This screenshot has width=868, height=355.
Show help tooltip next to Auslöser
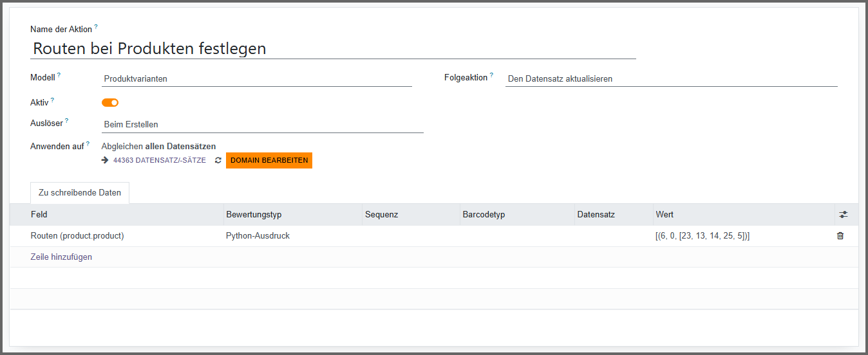pos(66,120)
